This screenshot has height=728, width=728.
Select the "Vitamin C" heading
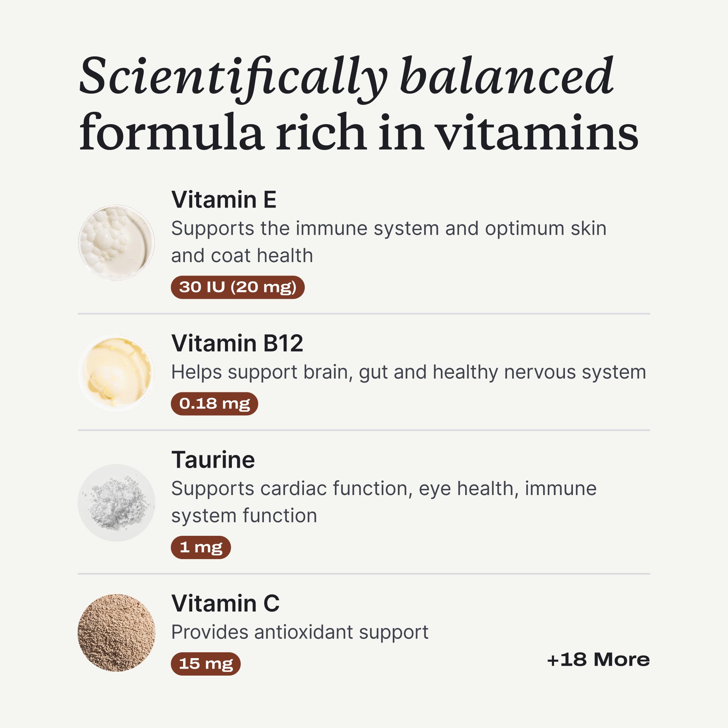(x=225, y=603)
